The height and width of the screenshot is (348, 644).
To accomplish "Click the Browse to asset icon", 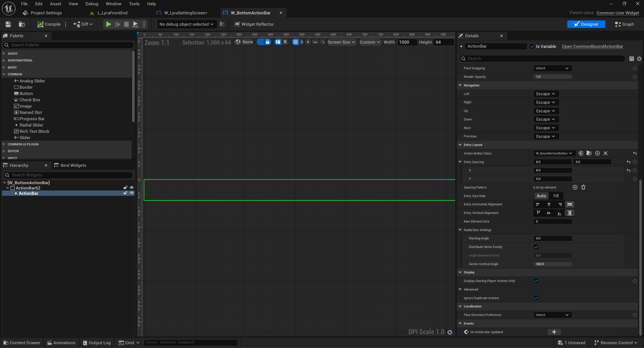I will click(x=22, y=24).
